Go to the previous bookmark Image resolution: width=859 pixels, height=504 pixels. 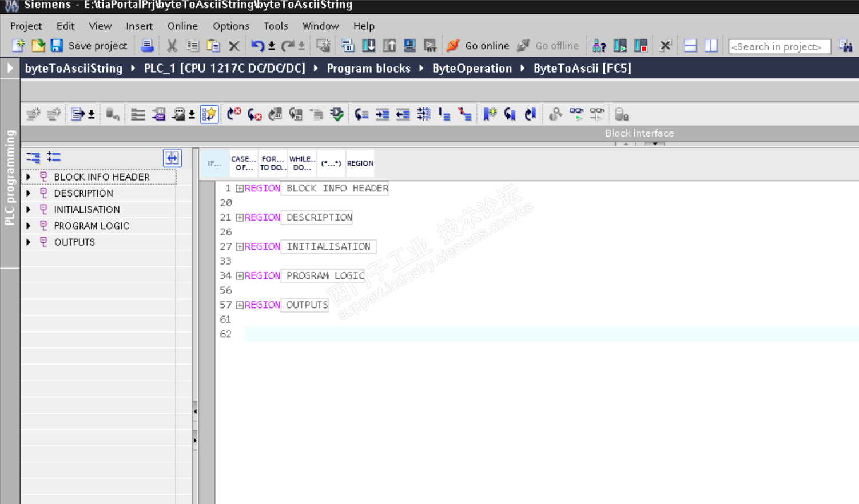click(531, 114)
